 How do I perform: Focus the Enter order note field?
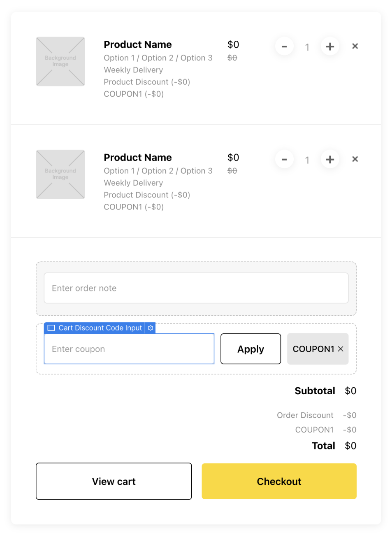196,288
